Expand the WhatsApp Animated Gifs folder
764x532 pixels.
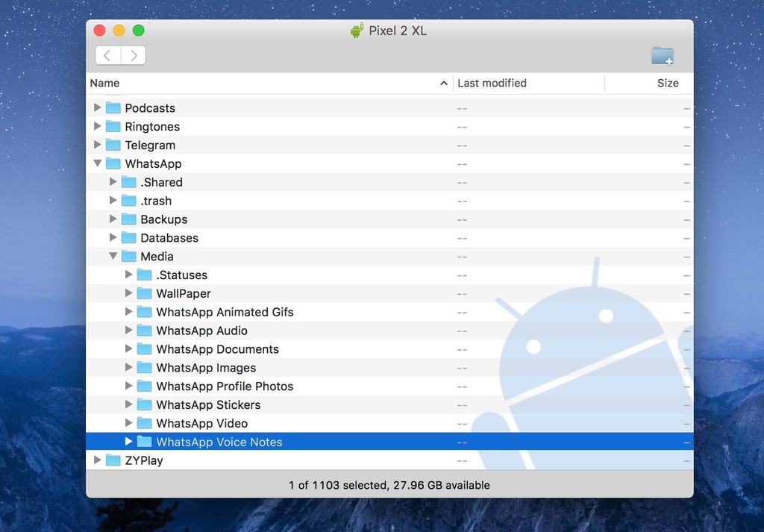128,312
